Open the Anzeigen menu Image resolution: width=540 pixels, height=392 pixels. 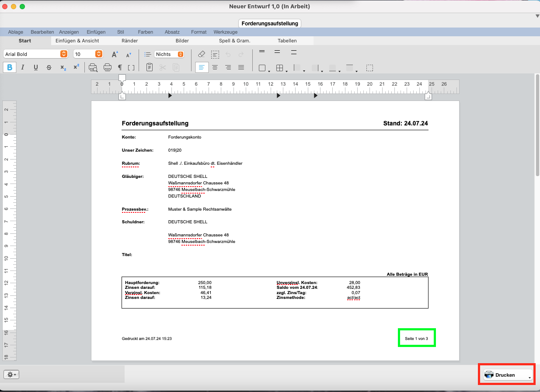tap(69, 32)
